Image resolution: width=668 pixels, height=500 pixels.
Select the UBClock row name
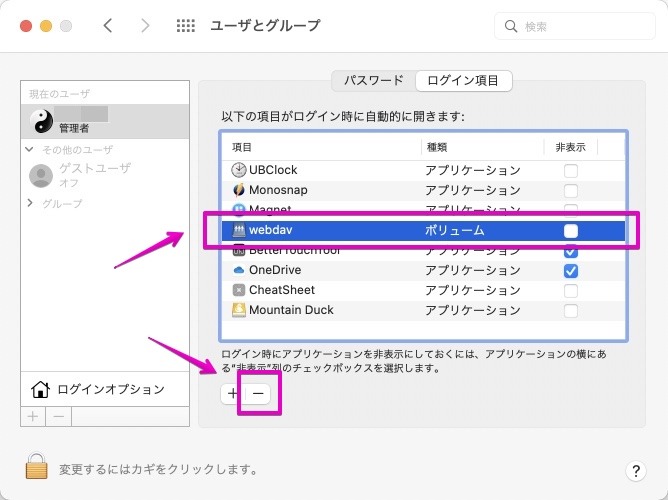click(273, 170)
